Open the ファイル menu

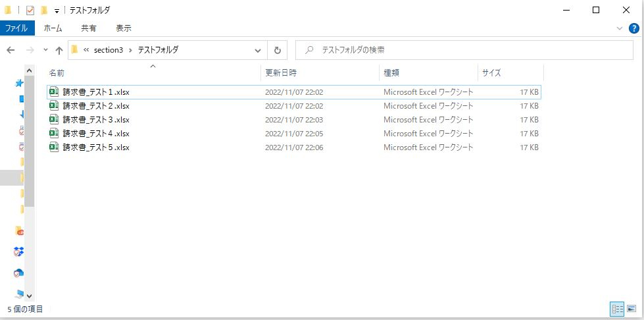16,28
